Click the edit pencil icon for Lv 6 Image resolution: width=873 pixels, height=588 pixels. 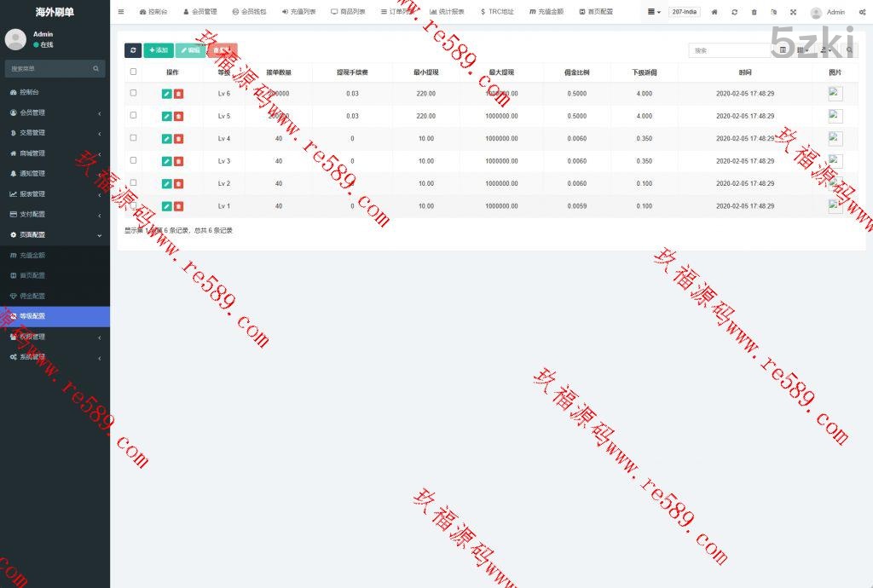pos(166,94)
